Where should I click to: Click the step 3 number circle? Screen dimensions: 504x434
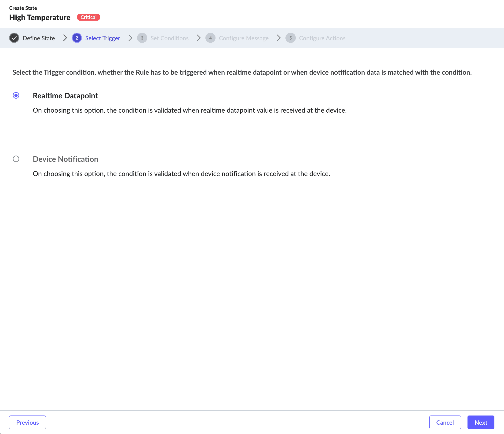(142, 38)
